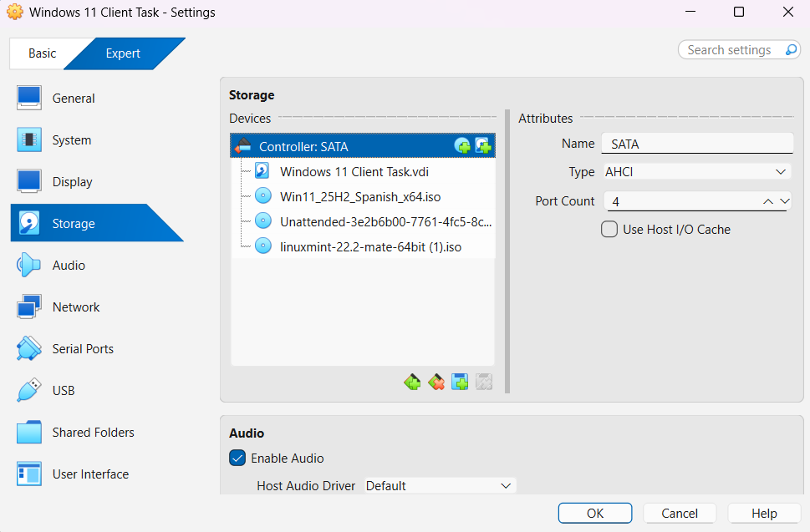
Task: Click the add attachment icon below devices list
Action: coord(460,383)
